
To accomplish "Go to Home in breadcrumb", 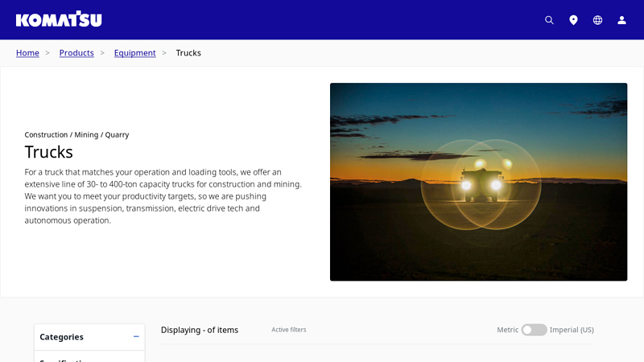I will (27, 53).
